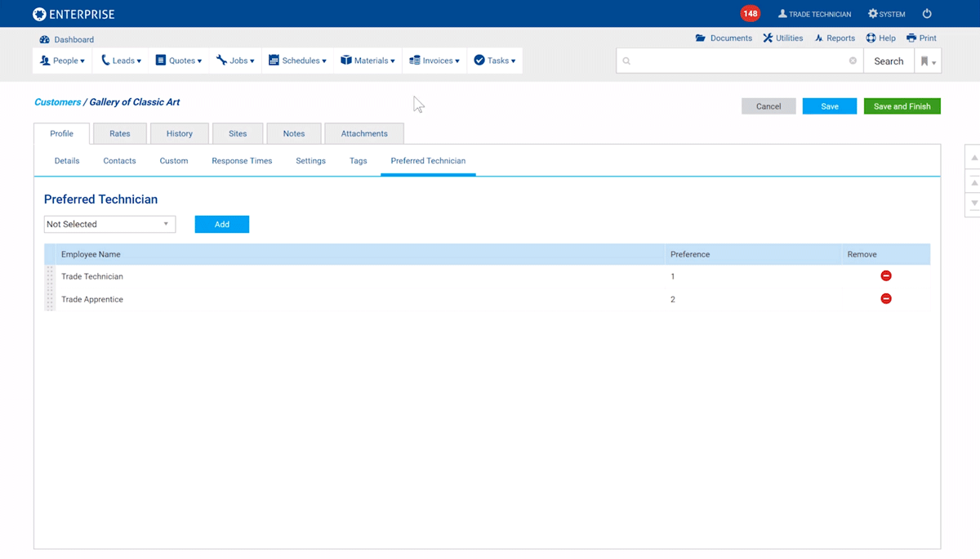
Task: Click the upper side panel up arrow
Action: tap(973, 157)
